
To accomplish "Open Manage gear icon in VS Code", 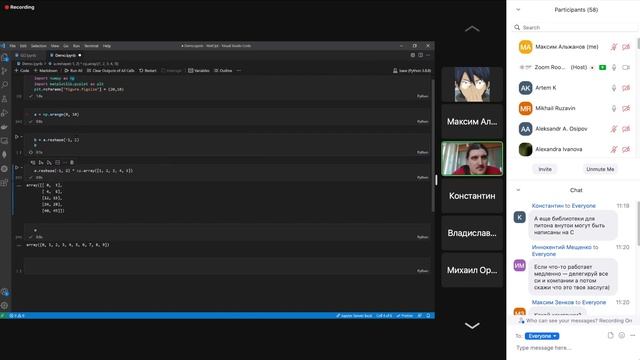I will click(x=5, y=305).
